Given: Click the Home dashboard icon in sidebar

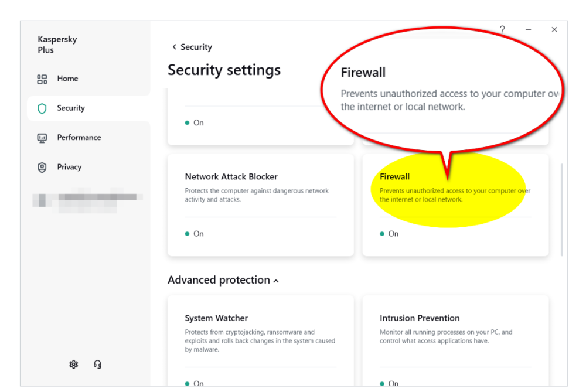Looking at the screenshot, I should [x=42, y=79].
